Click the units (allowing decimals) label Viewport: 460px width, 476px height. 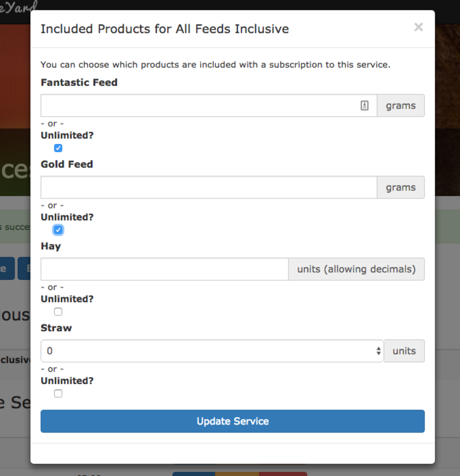click(x=357, y=269)
